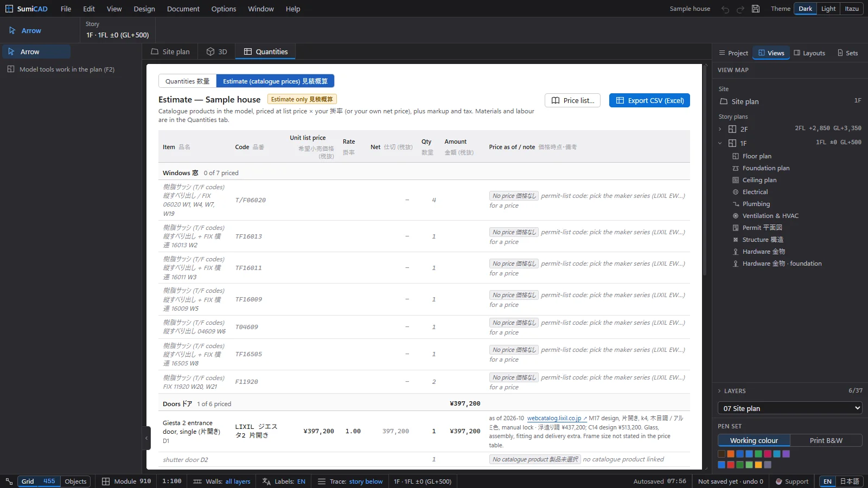
Task: Open the Ventilation & HVAC view icon
Action: 736,216
